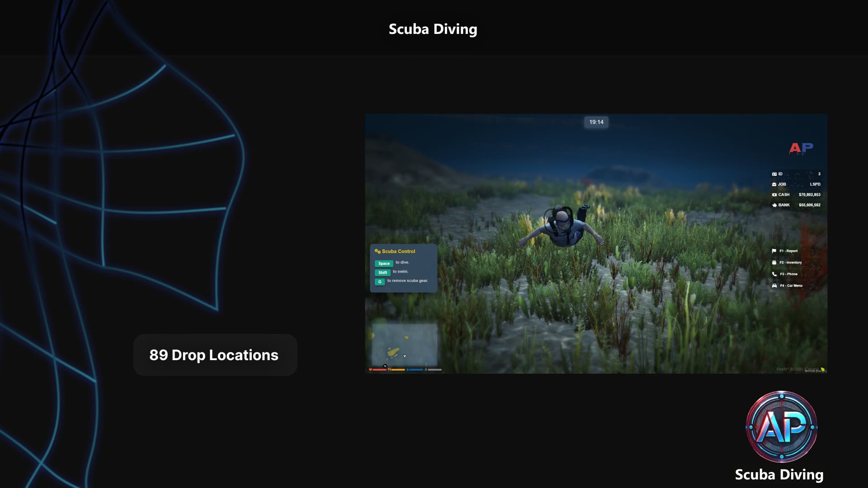Click the F2 Inventory box icon
The width and height of the screenshot is (868, 488).
click(774, 263)
